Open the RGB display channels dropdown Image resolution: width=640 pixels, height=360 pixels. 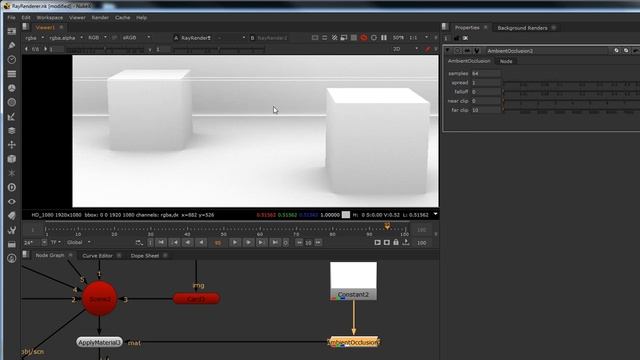(x=97, y=38)
